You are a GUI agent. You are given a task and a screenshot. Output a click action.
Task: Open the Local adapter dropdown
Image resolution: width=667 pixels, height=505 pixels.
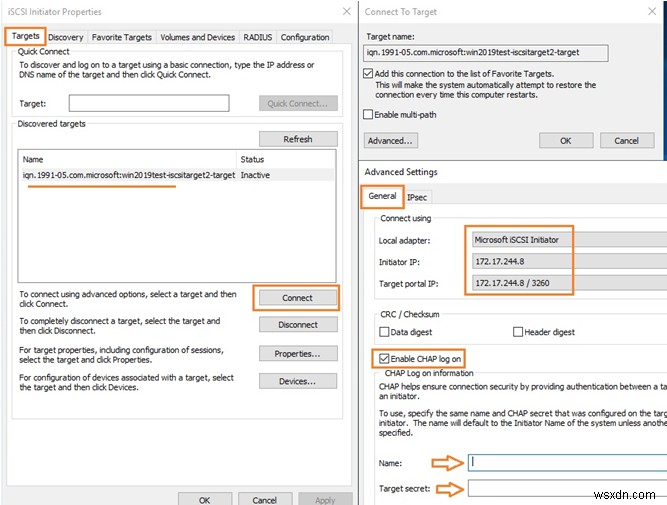click(569, 240)
